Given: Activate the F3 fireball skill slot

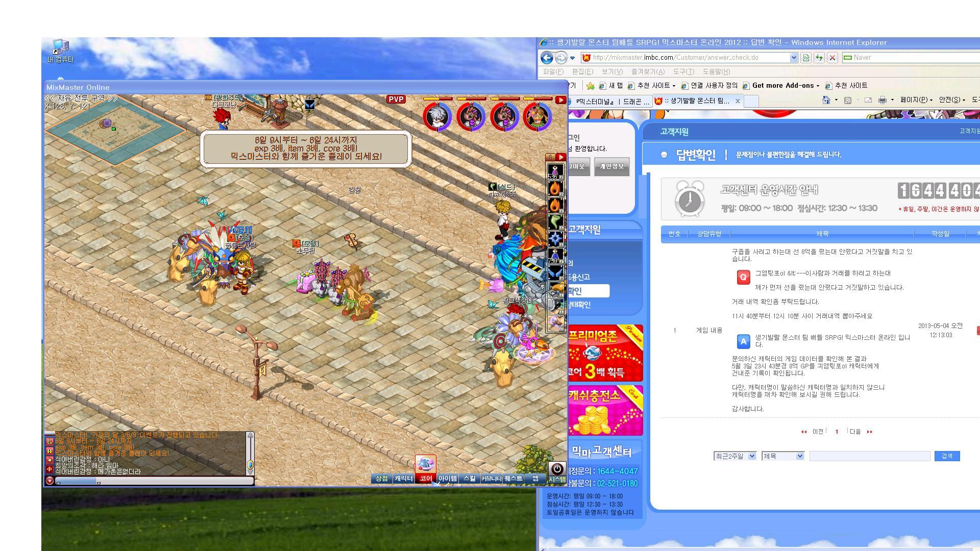Looking at the screenshot, I should point(555,205).
